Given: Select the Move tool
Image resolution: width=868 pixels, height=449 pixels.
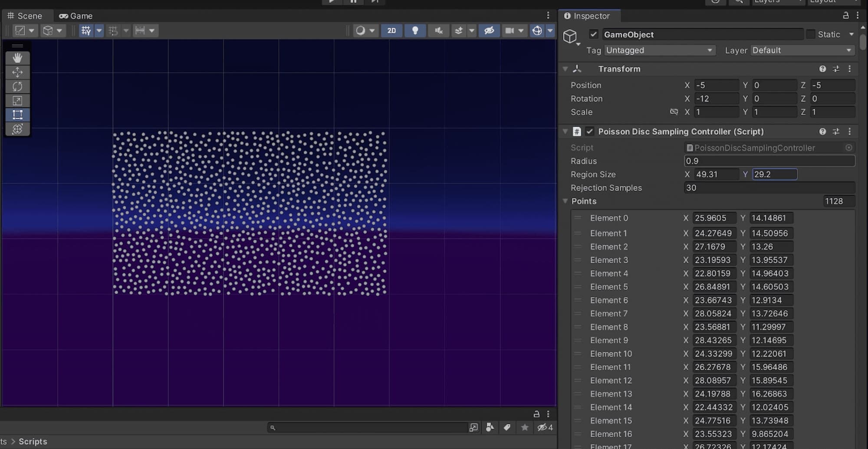Looking at the screenshot, I should [17, 72].
